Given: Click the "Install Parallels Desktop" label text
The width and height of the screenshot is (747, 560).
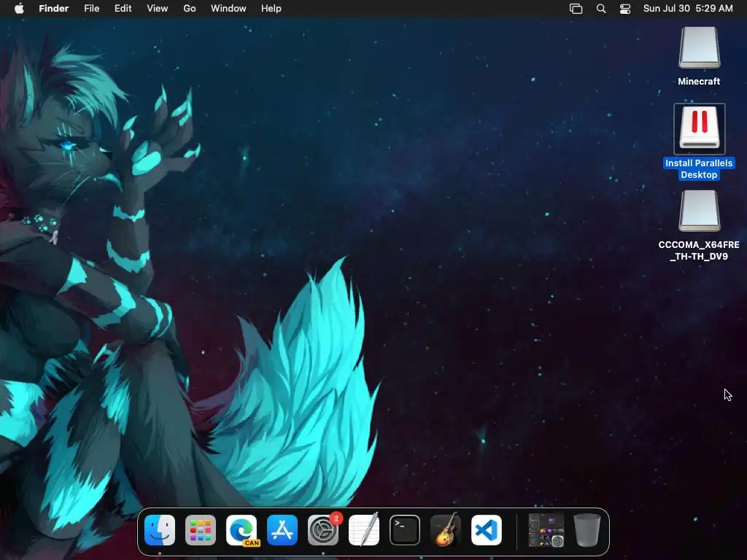Looking at the screenshot, I should point(699,169).
